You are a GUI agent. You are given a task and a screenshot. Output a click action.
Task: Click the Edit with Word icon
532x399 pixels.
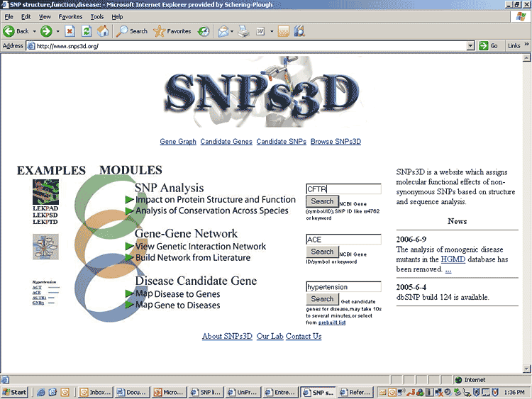click(260, 31)
